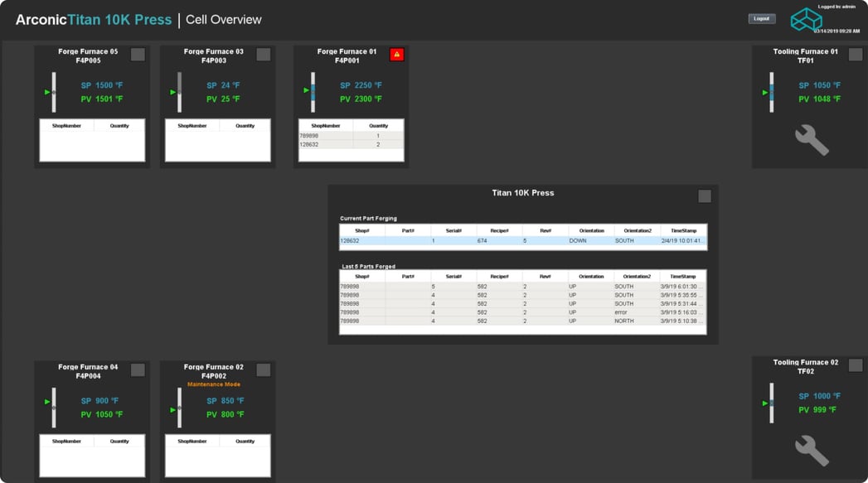The image size is (868, 483).
Task: Select SP 1000 °F on Tooling Furnace 02
Action: [x=819, y=396]
